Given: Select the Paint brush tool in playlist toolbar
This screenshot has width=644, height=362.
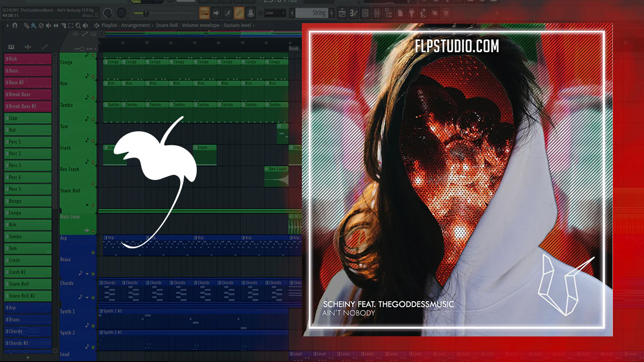Looking at the screenshot, I should coord(33,25).
